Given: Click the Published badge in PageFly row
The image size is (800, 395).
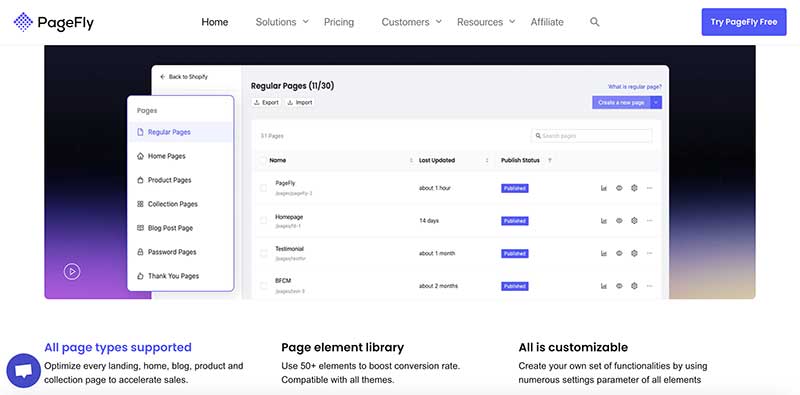Looking at the screenshot, I should (x=514, y=188).
